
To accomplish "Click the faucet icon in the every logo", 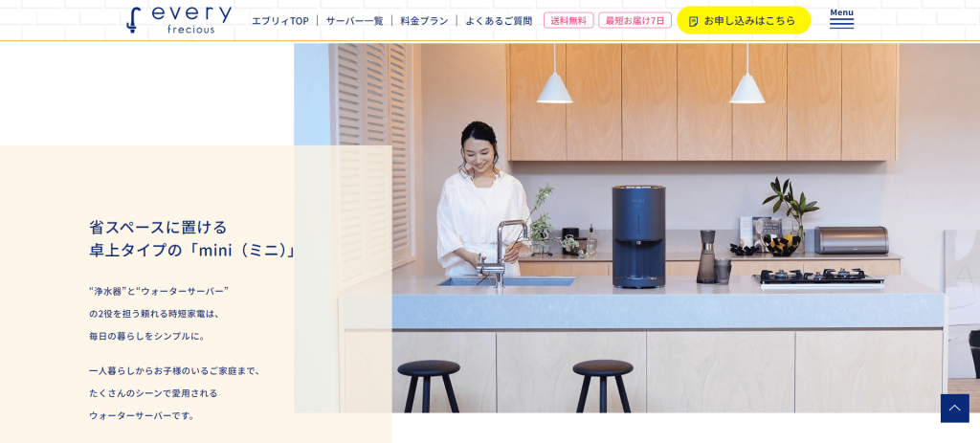I will [133, 19].
